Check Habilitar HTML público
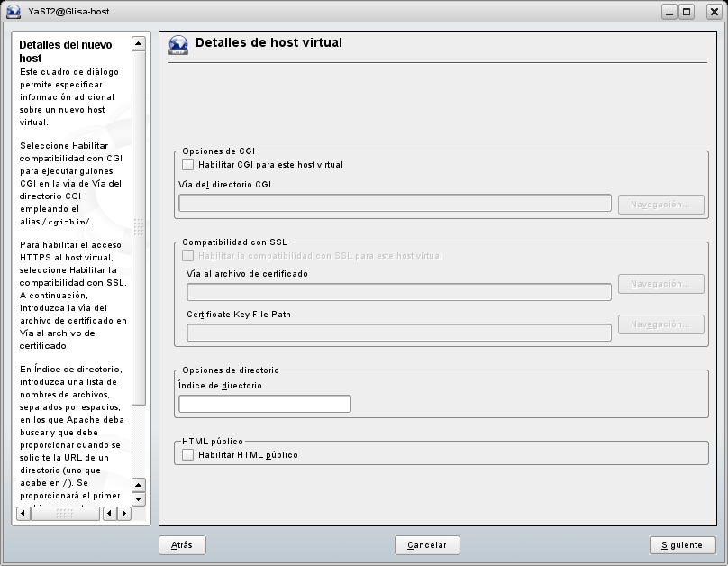The height and width of the screenshot is (566, 728). (187, 455)
